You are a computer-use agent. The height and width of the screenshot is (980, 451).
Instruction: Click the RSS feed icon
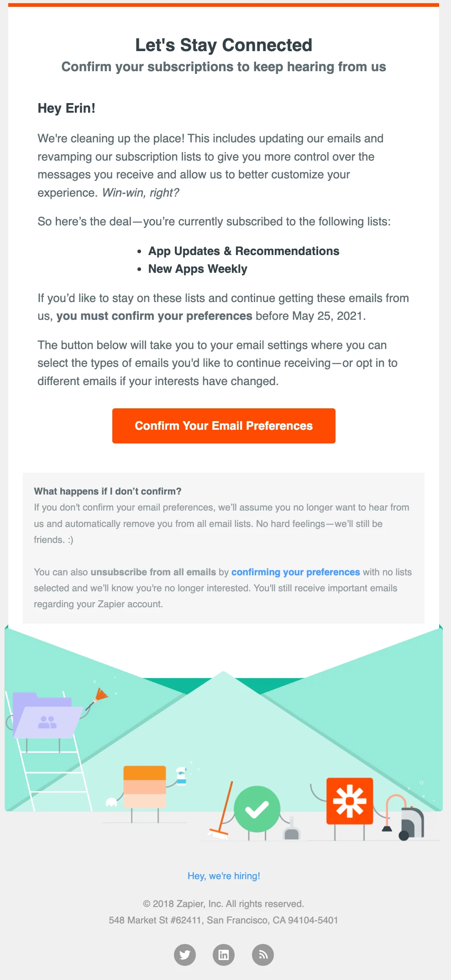263,954
